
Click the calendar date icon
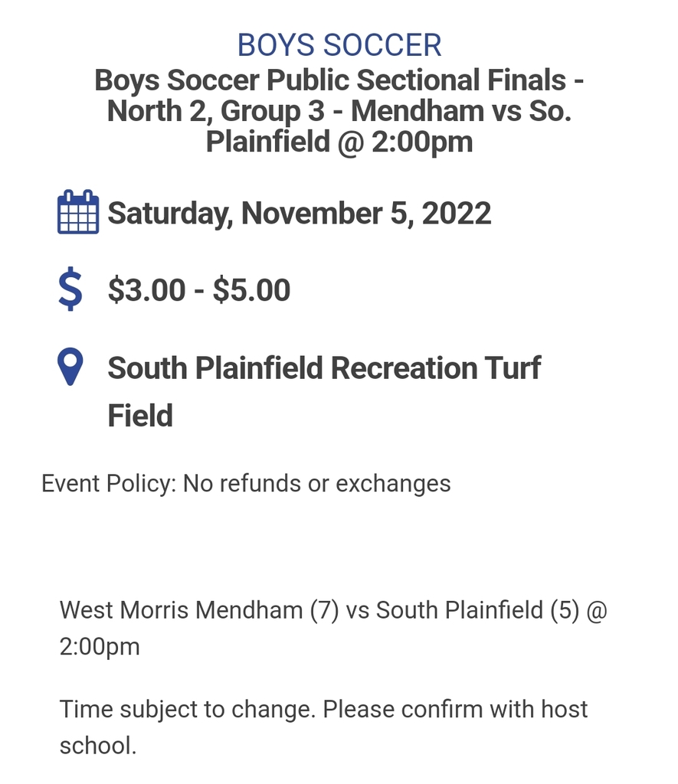78,211
